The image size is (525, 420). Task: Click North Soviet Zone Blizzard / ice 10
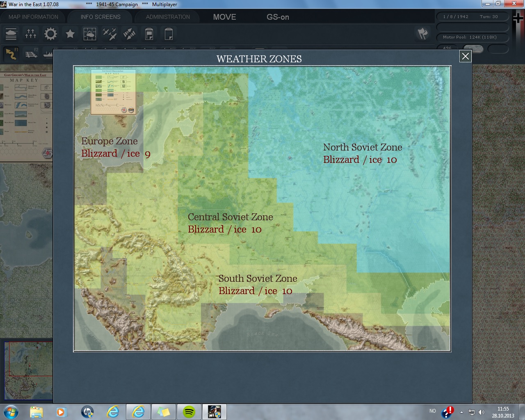pos(360,160)
